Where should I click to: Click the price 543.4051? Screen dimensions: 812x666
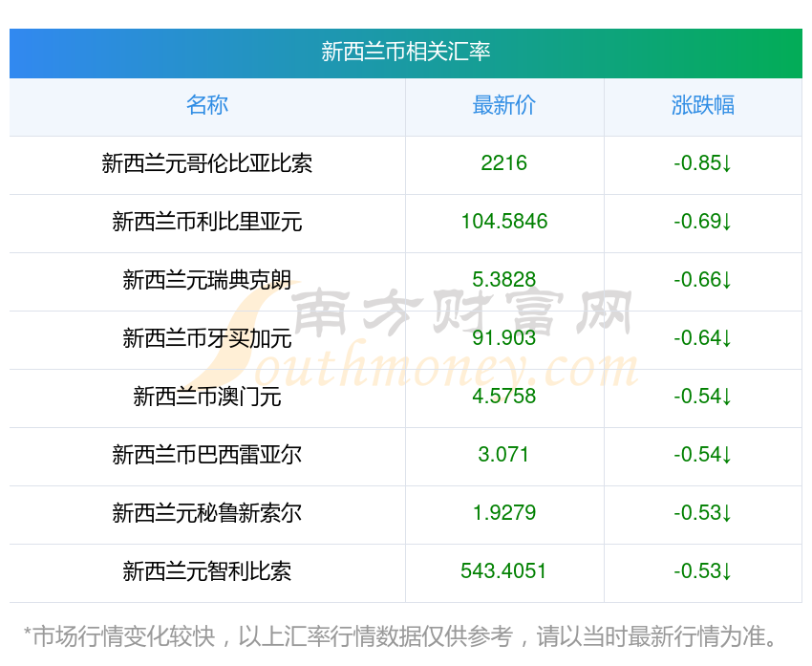(x=503, y=571)
